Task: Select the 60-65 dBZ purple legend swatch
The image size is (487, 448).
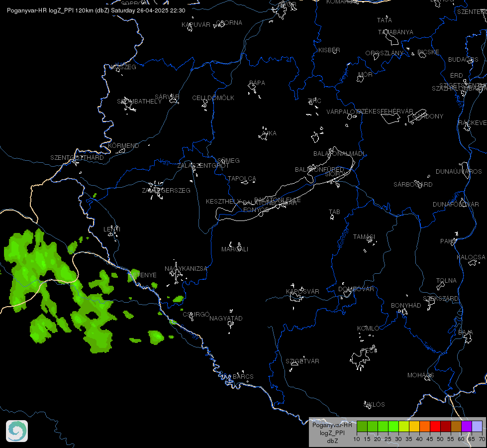Action: pyautogui.click(x=467, y=427)
